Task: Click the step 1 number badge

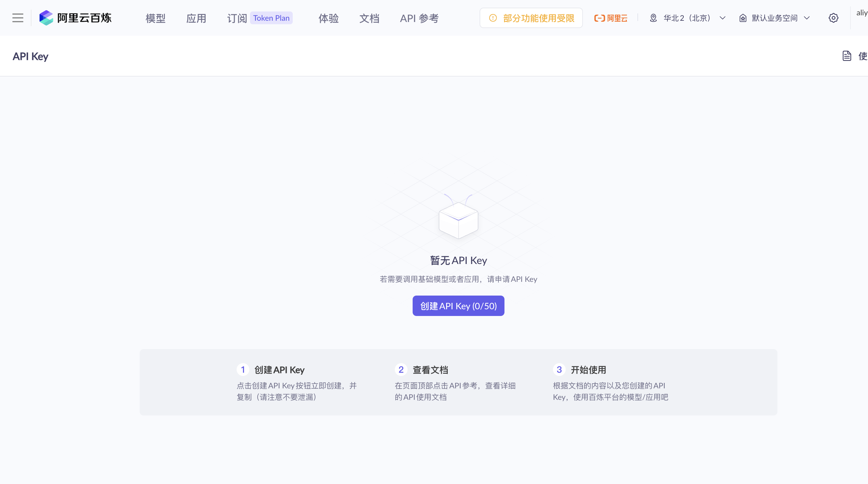Action: coord(243,370)
